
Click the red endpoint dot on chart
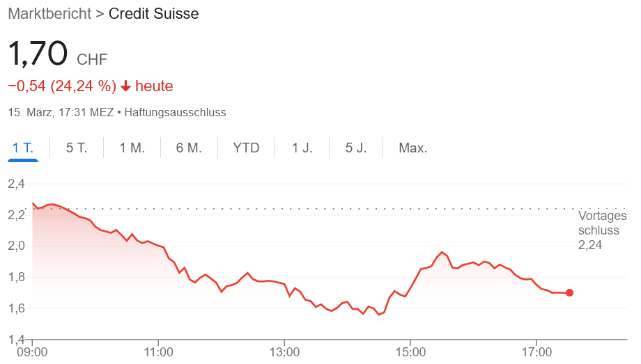[x=570, y=293]
